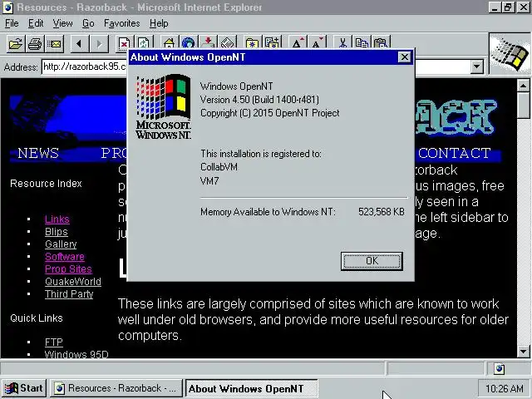532x399 pixels.
Task: Click the Windows NT logo in About dialog
Action: click(164, 106)
